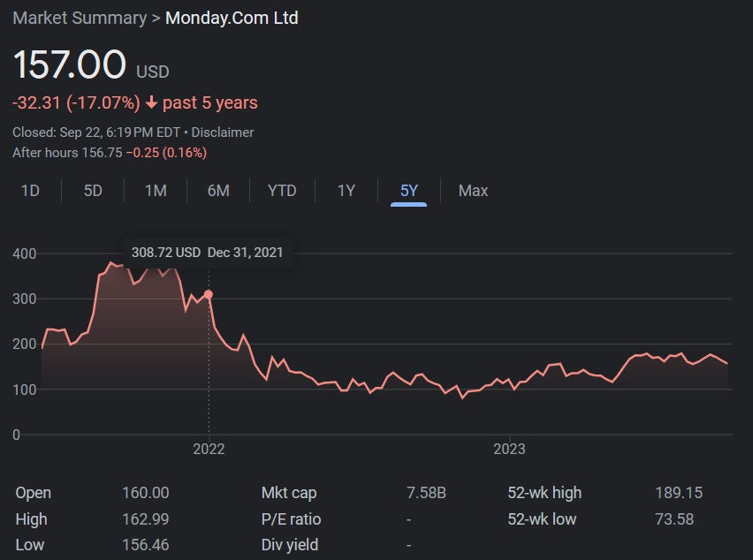Click the 189.15 52-week high value
The width and height of the screenshot is (753, 560).
point(679,493)
